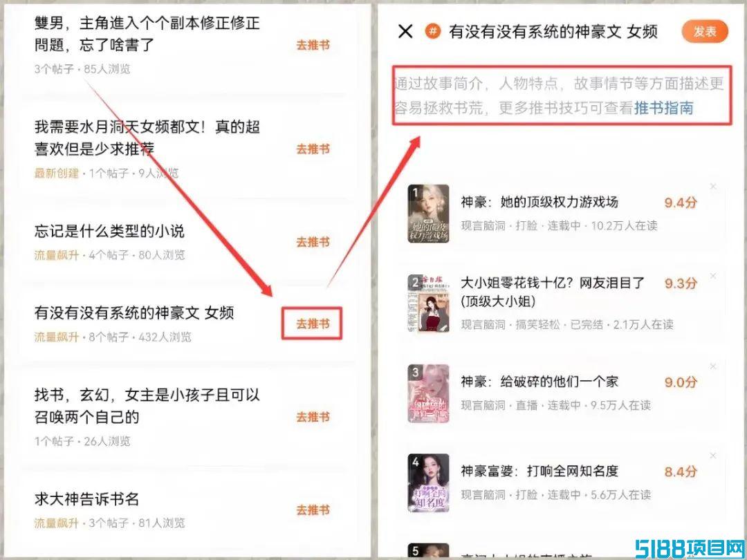Remove book 1 with its small X
The height and width of the screenshot is (560, 747).
pos(713,187)
